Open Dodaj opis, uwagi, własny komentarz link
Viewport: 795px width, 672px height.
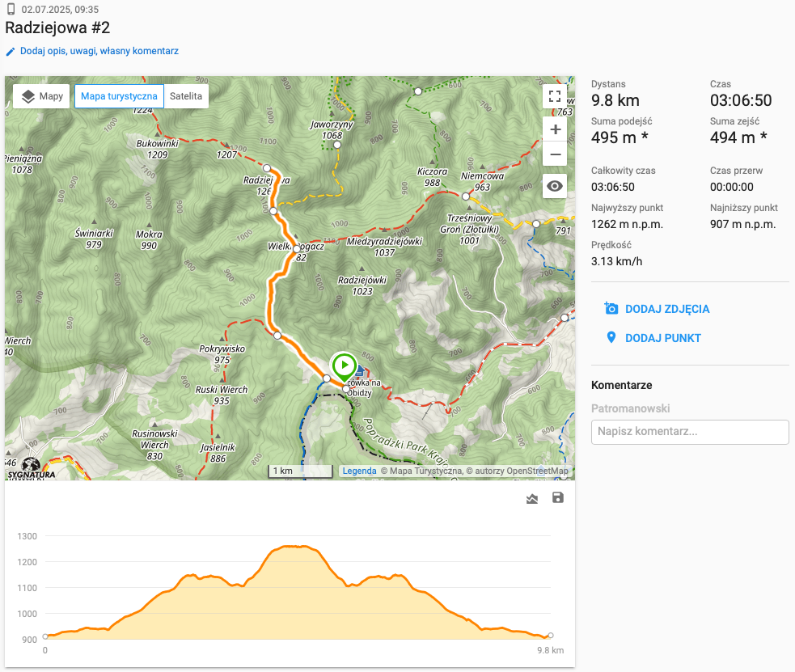pyautogui.click(x=99, y=51)
